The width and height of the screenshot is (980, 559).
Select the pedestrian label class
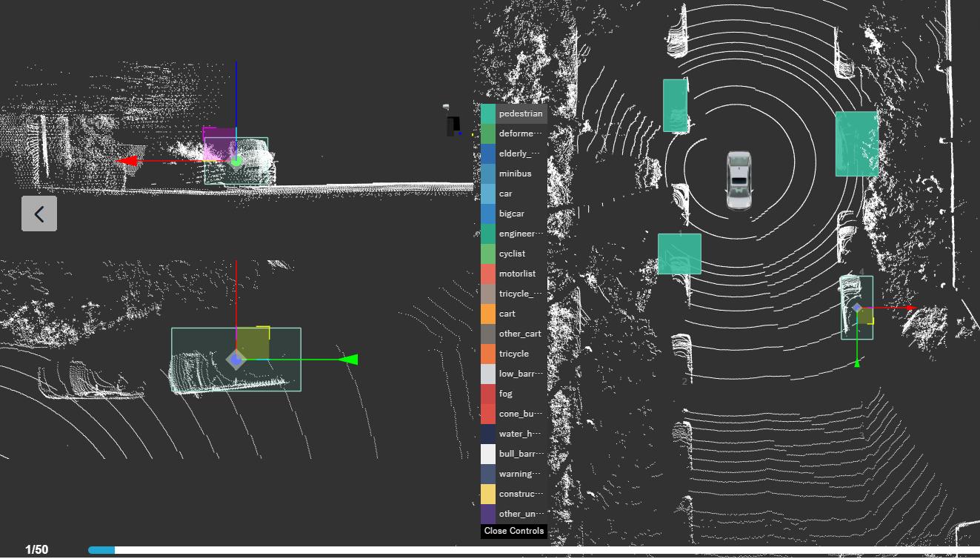pos(514,113)
